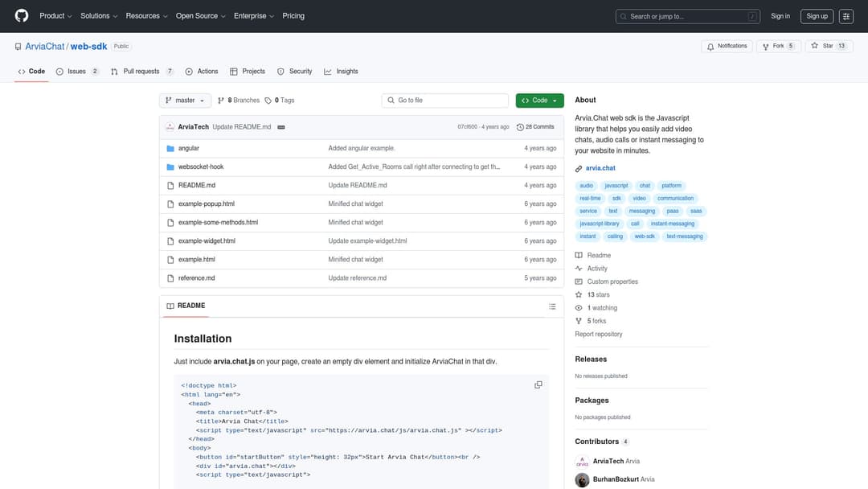This screenshot has height=489, width=868.
Task: Open README.md file
Action: pyautogui.click(x=197, y=186)
